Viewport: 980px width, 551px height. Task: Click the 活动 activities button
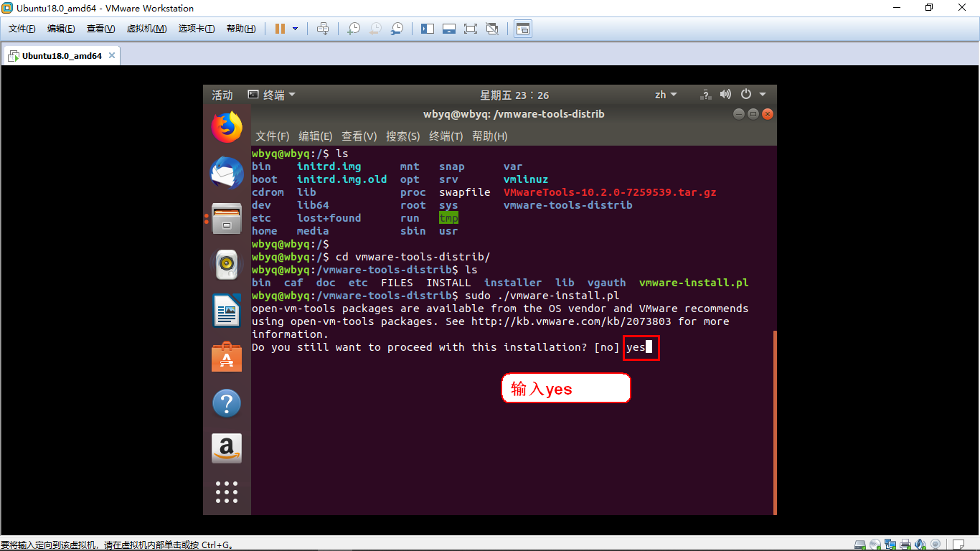tap(222, 95)
